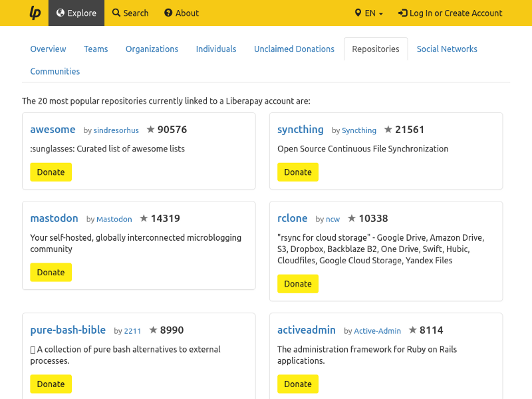View the 2211 profile
The image size is (532, 399).
coord(132,331)
